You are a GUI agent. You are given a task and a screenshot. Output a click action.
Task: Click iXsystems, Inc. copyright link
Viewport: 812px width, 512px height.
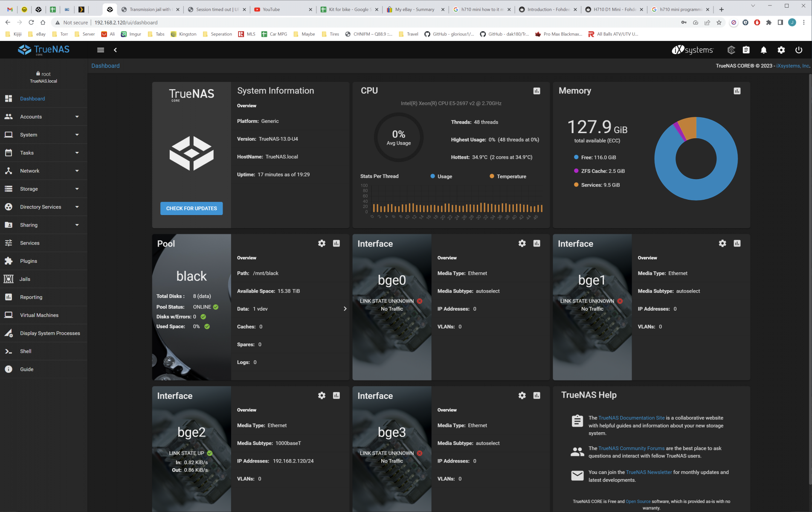793,66
